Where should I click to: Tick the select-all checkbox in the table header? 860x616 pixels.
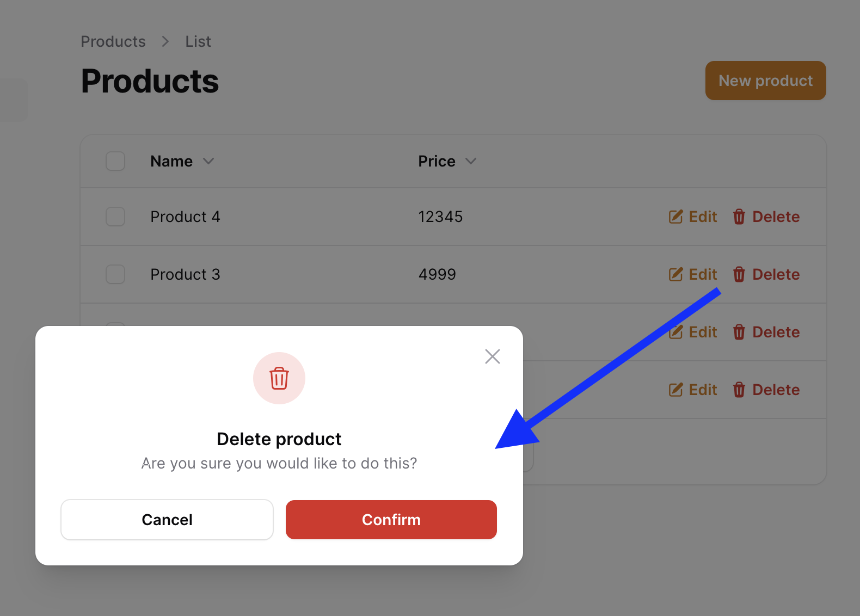click(115, 161)
